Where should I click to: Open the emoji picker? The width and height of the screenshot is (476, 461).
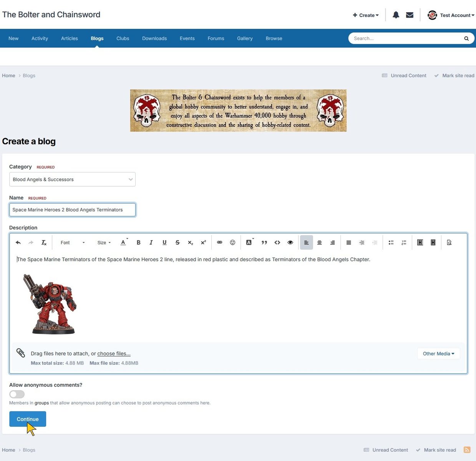(x=232, y=242)
